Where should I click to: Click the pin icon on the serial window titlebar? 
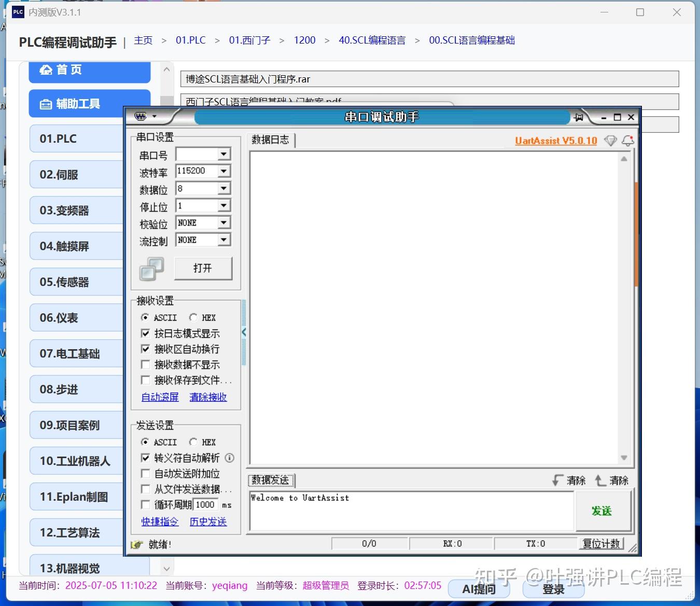point(579,117)
